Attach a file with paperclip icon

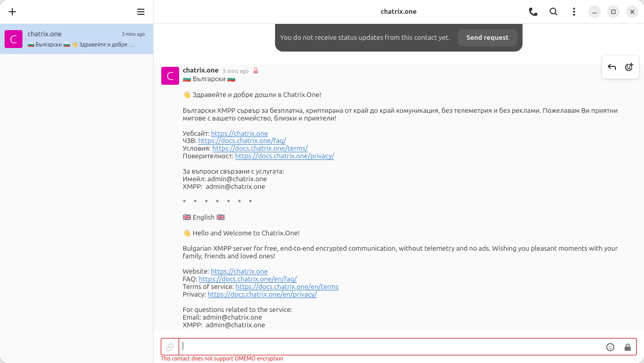(170, 347)
